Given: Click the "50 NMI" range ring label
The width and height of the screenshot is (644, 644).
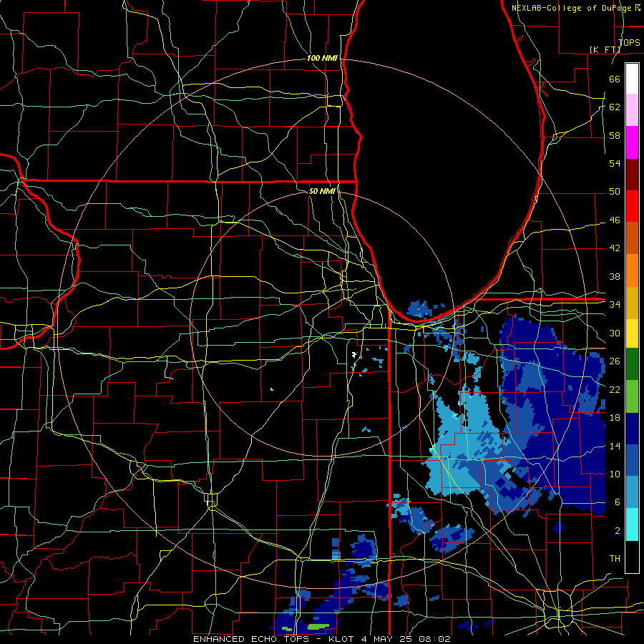Looking at the screenshot, I should coord(322,191).
